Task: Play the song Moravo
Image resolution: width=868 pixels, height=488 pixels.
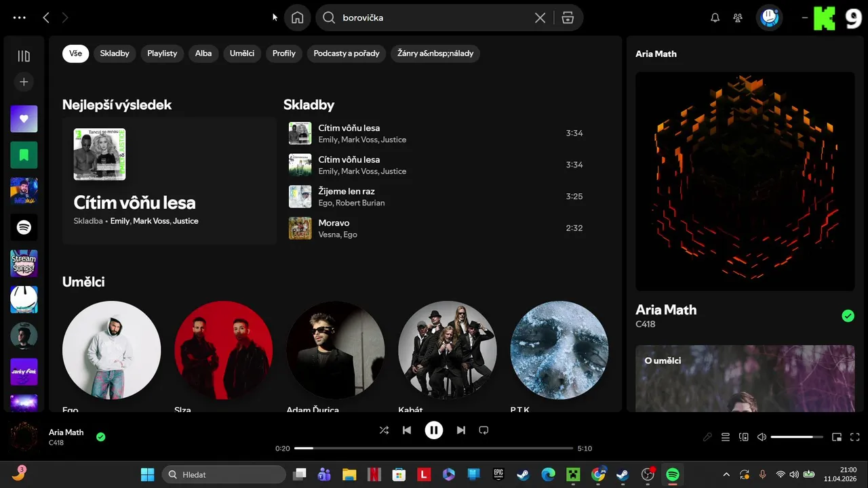Action: [437, 228]
